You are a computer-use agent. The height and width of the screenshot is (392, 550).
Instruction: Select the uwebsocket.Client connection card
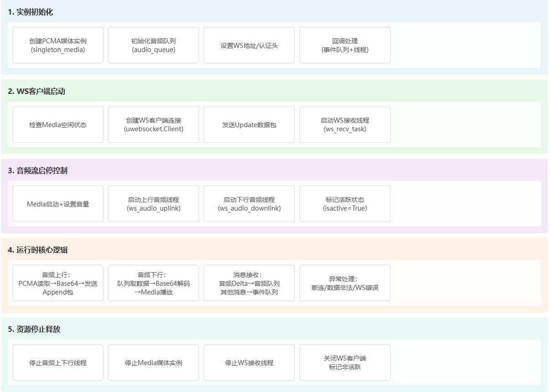[154, 124]
